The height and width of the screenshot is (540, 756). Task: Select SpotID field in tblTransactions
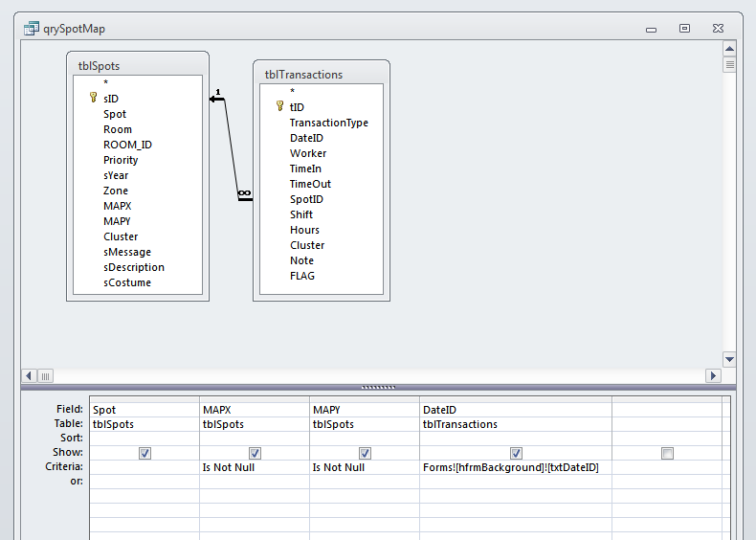[x=306, y=199]
